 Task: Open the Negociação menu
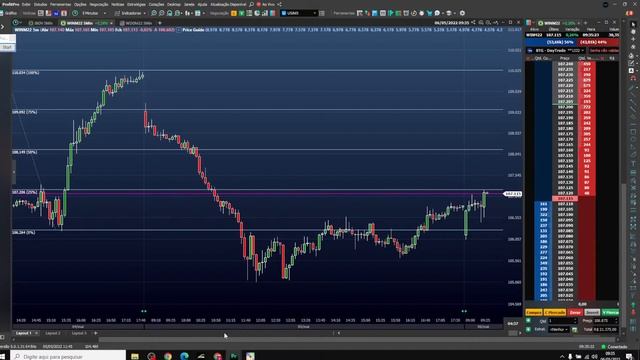coord(99,4)
